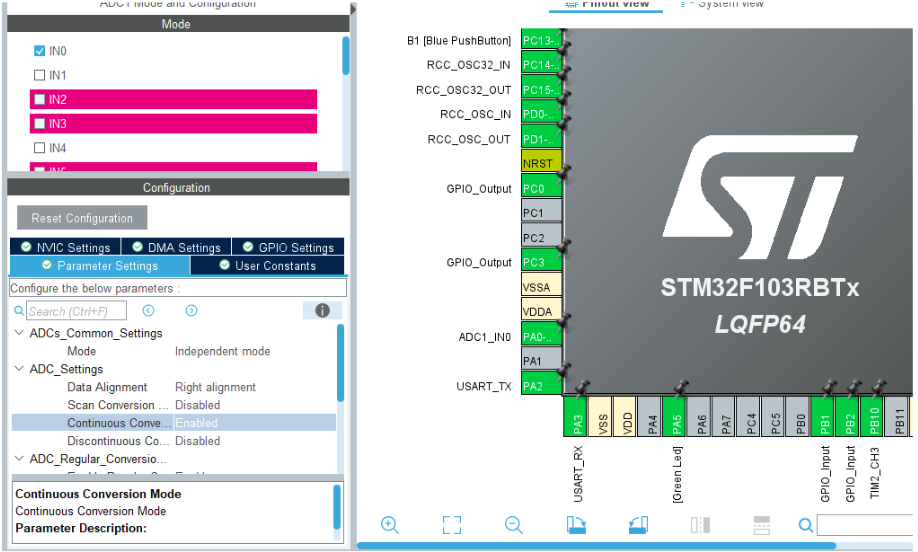The width and height of the screenshot is (918, 552).
Task: Enable the IN1 channel checkbox
Action: 39,75
